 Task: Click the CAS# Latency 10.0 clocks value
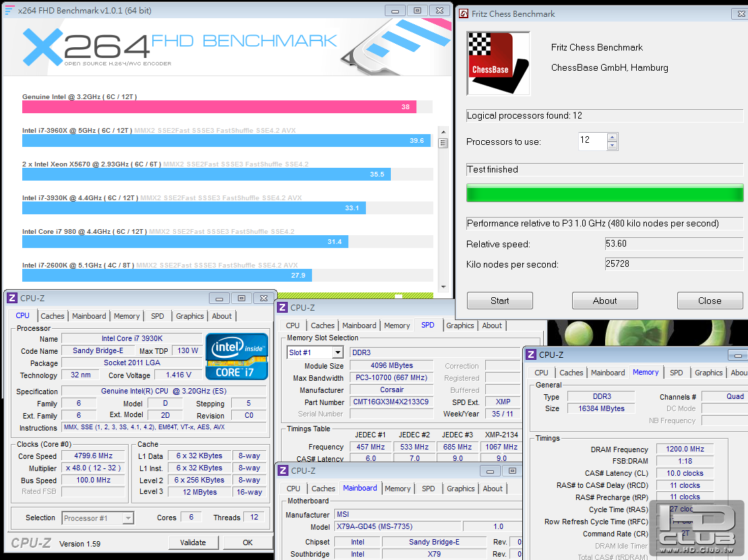[x=685, y=473]
